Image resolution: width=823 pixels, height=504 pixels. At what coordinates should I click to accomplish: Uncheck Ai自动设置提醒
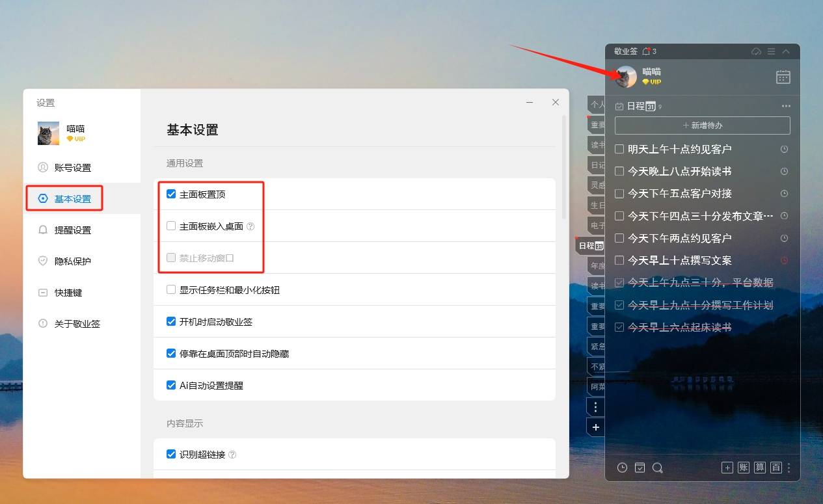click(x=171, y=385)
